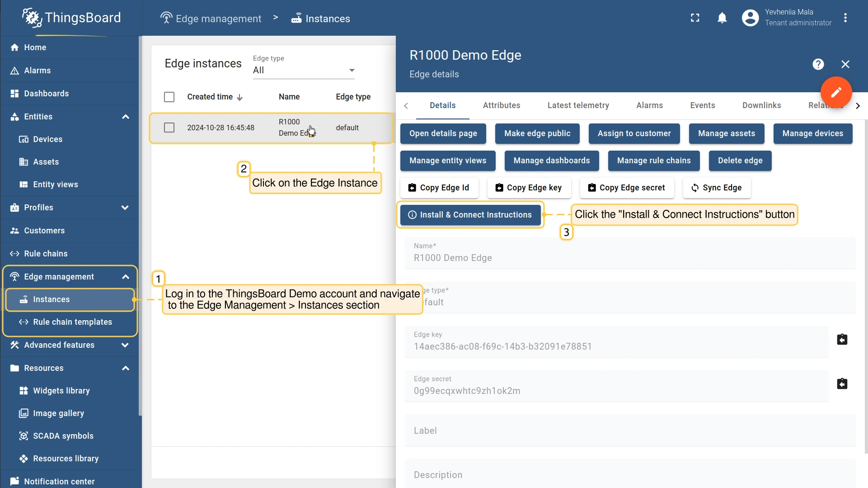868x488 pixels.
Task: Open the Edge type filter dropdown
Action: (304, 70)
